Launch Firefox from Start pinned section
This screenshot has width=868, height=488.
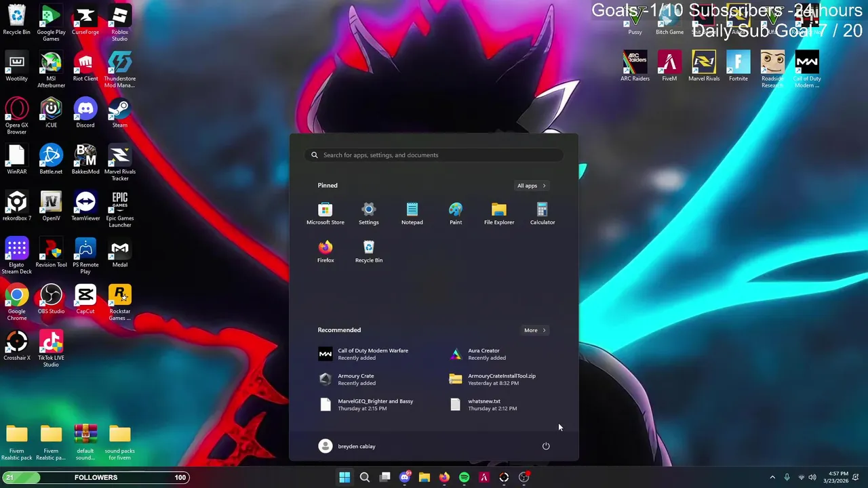(x=325, y=251)
